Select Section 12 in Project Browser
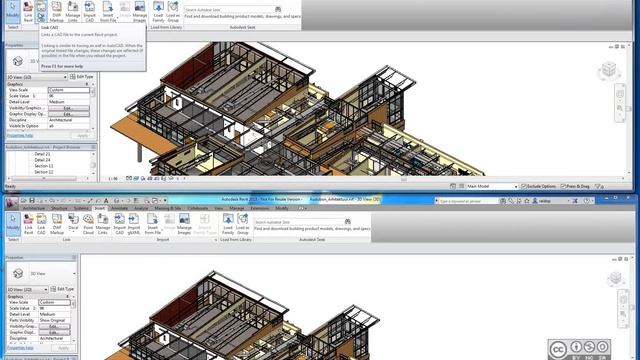Screen dimensions: 640x360 (x=44, y=172)
